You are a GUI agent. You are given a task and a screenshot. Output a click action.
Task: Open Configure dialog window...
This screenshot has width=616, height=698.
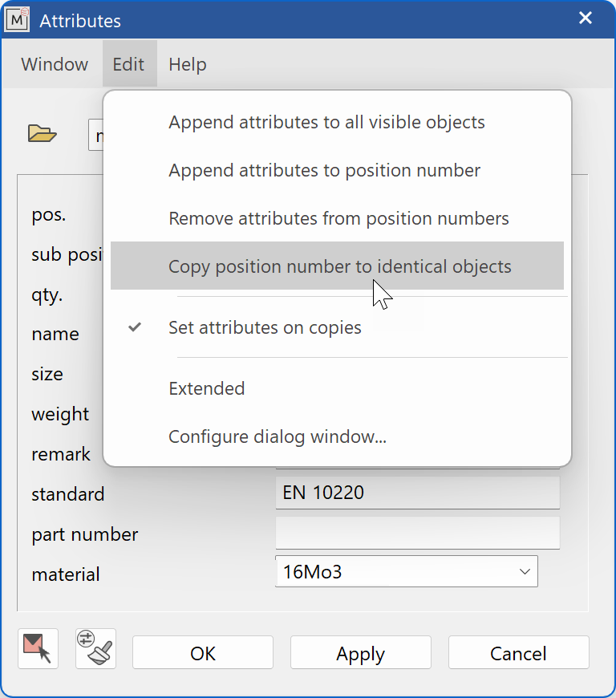(337, 436)
